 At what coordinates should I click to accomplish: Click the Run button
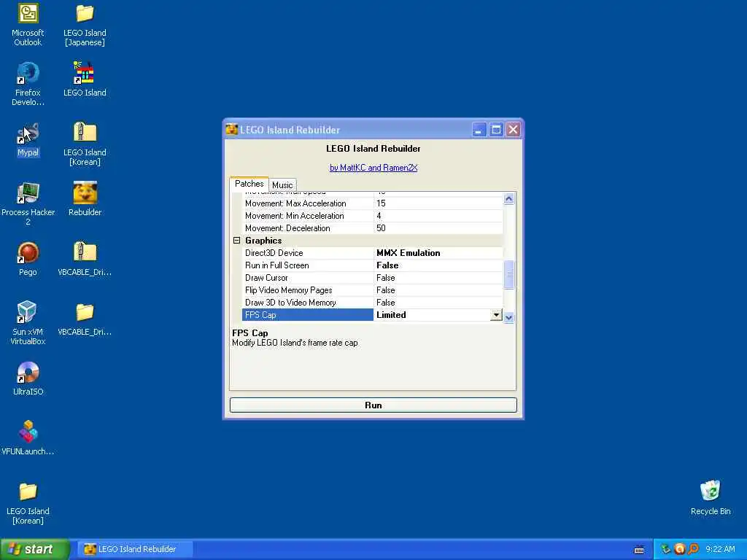tap(373, 405)
